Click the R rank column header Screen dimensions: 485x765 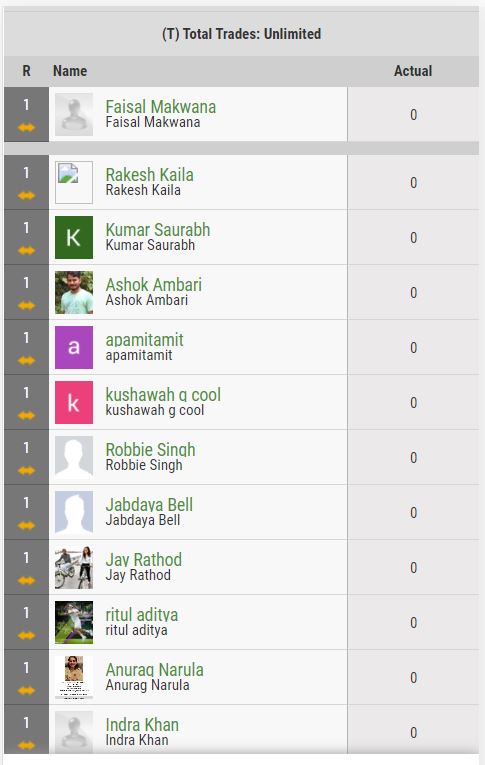tap(26, 71)
